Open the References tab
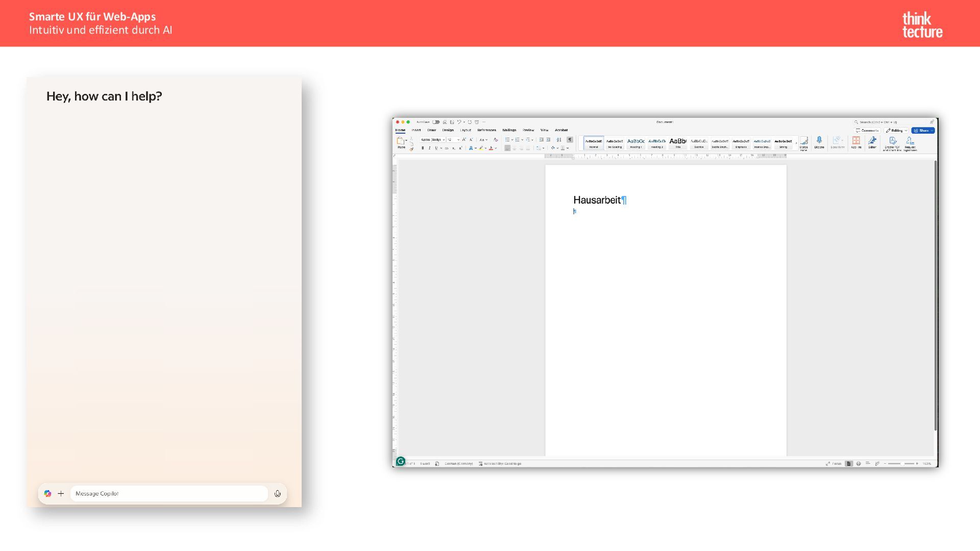 (x=486, y=130)
